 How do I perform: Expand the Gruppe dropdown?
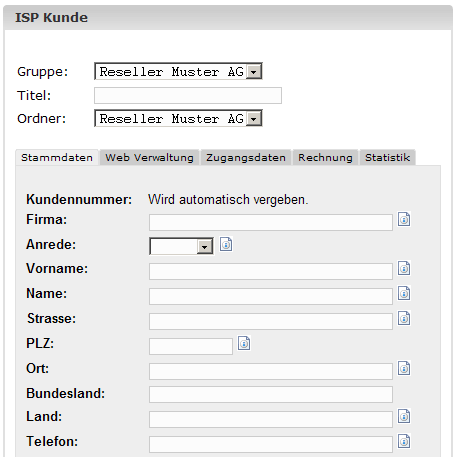tap(178, 71)
